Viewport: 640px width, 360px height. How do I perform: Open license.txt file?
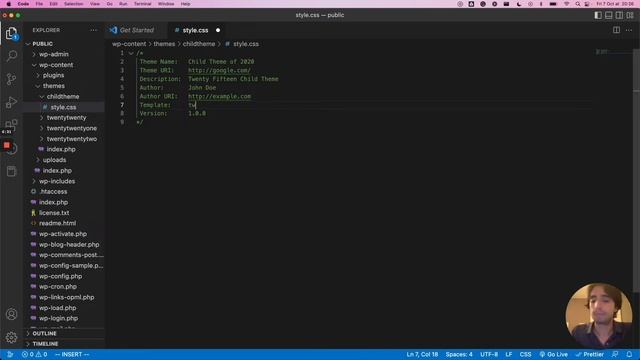(x=54, y=213)
